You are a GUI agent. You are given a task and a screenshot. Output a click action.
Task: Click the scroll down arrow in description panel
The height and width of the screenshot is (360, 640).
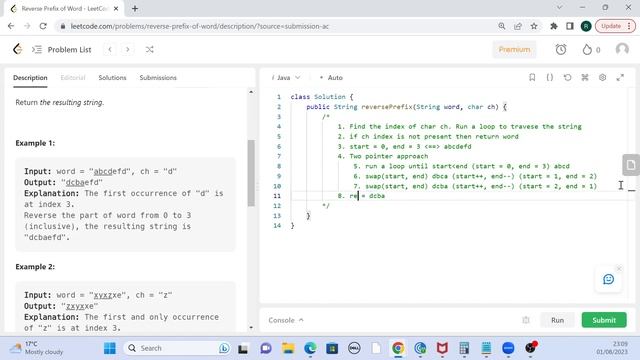[251, 327]
